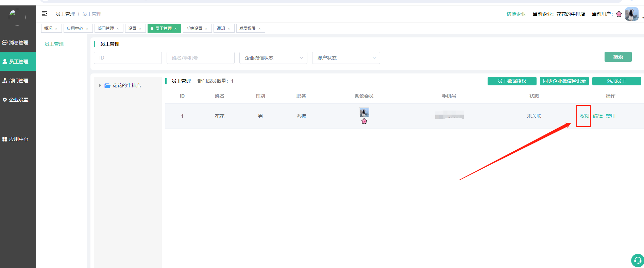Click the employee's system member avatar thumbnail
Image resolution: width=644 pixels, height=268 pixels.
(364, 112)
